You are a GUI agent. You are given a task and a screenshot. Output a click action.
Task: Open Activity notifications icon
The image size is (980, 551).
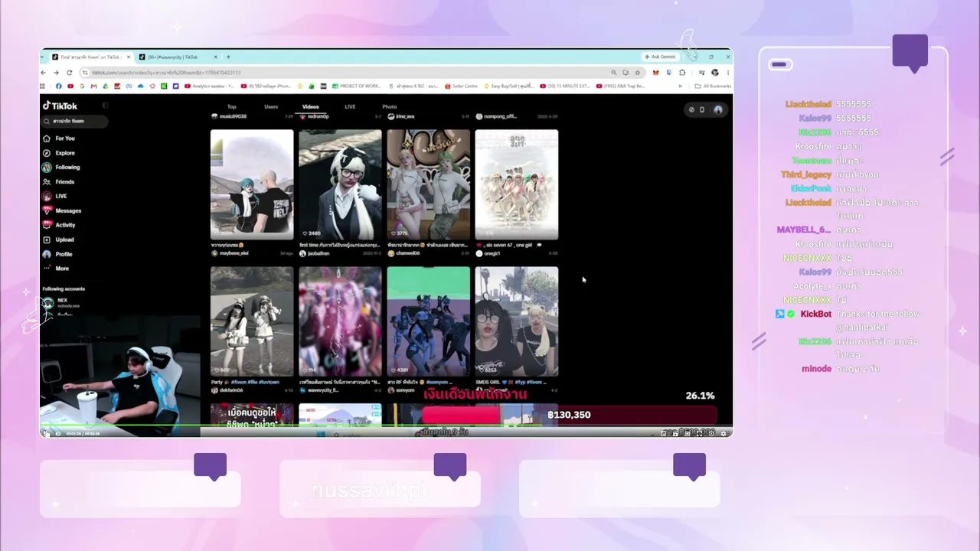point(47,225)
